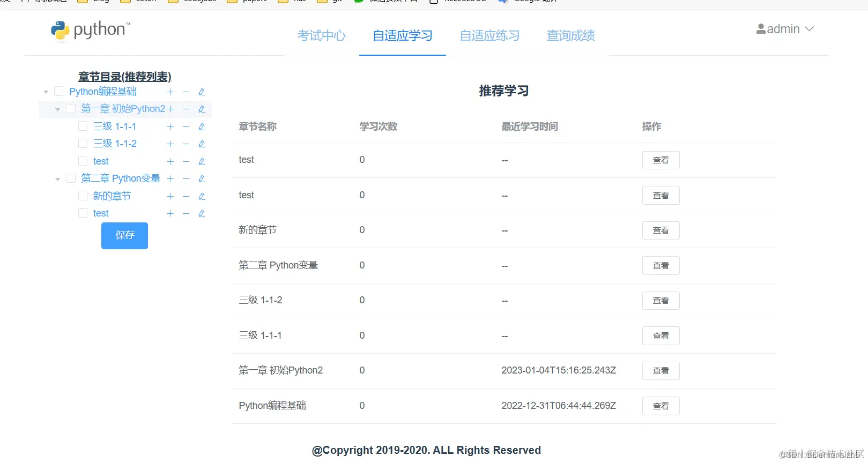Screen dimensions: 868x463
Task: Remove 第二章 Python变量 via minus icon
Action: click(186, 179)
